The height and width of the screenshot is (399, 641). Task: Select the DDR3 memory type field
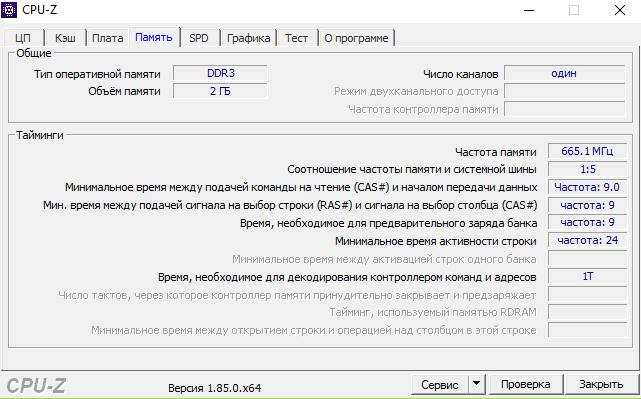click(x=220, y=73)
